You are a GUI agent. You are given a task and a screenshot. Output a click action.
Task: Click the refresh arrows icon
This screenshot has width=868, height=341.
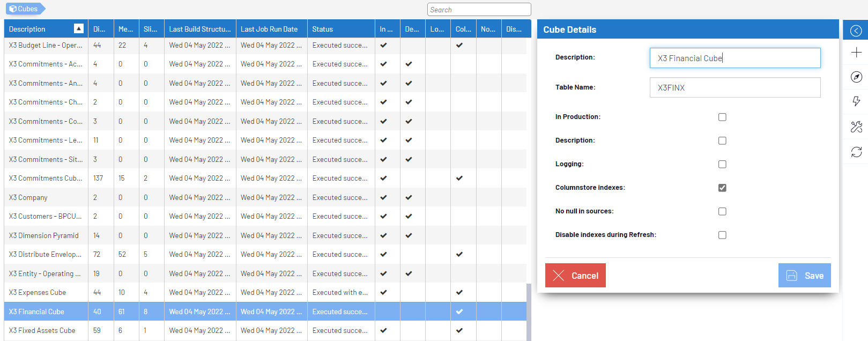pos(856,152)
